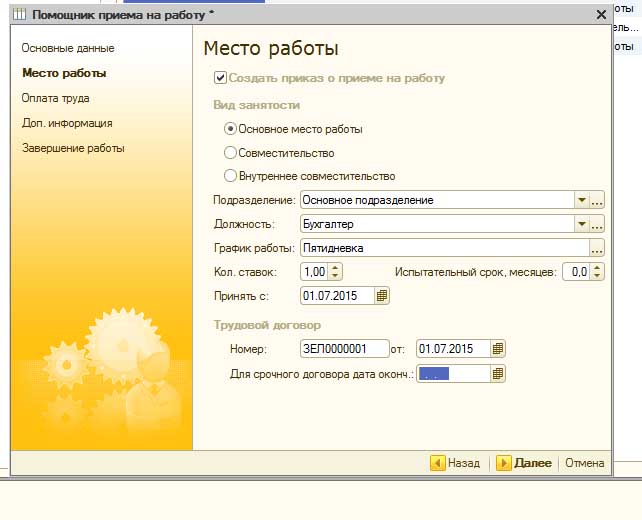Expand the Должность dropdown list

[581, 224]
